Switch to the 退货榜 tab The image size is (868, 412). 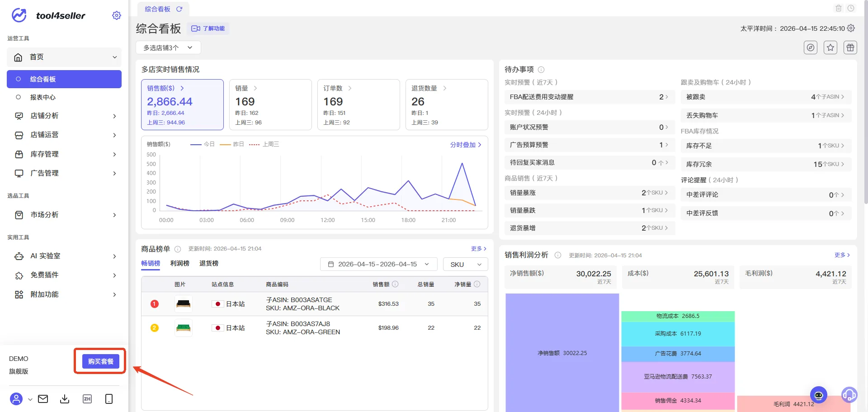209,263
